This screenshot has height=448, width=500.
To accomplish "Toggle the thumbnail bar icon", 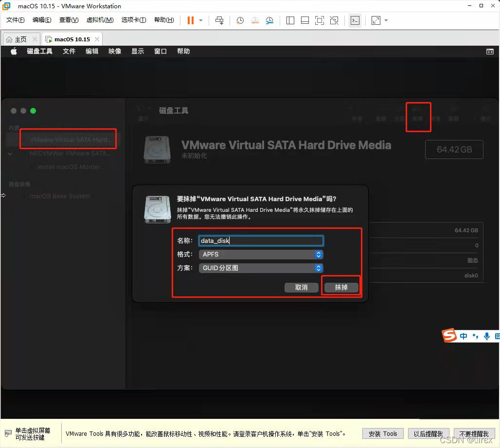I will 305,20.
